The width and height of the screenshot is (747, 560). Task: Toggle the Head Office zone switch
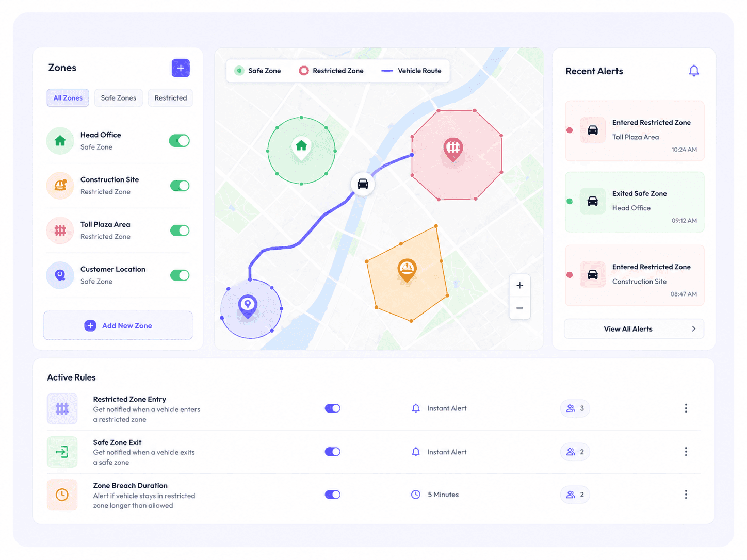point(180,141)
